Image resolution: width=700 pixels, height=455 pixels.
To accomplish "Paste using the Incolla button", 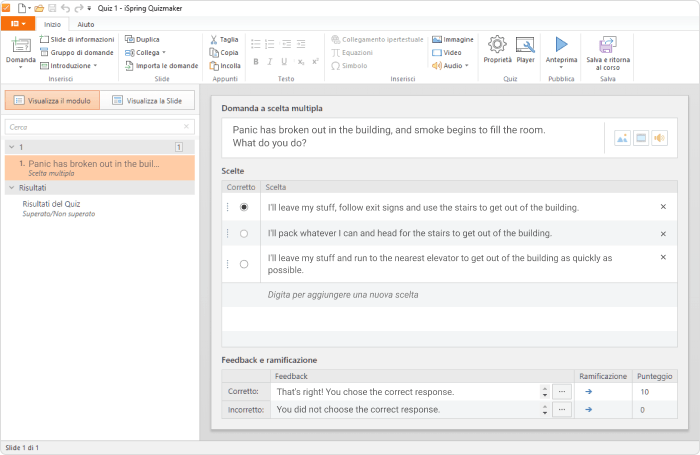I will click(225, 66).
